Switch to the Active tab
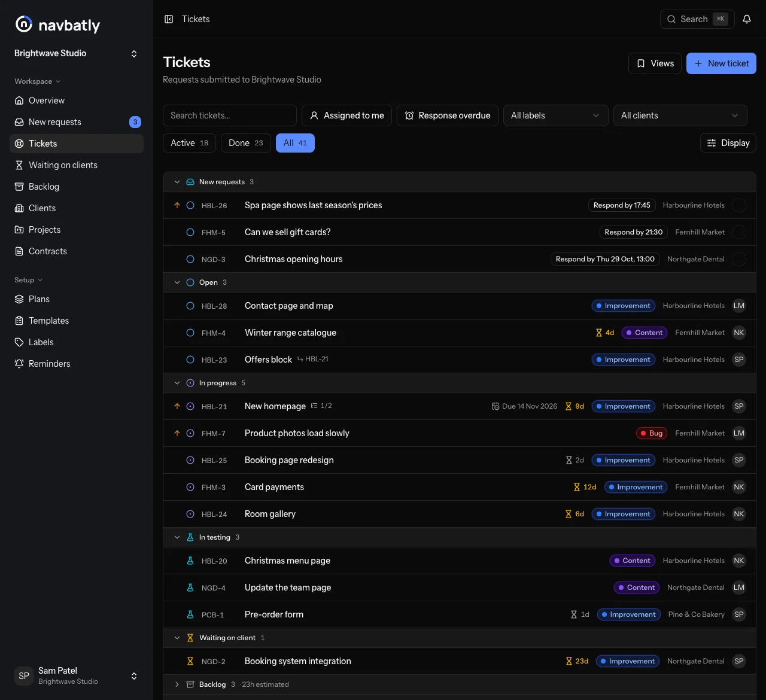Screen dimensions: 766x700 [x=189, y=143]
